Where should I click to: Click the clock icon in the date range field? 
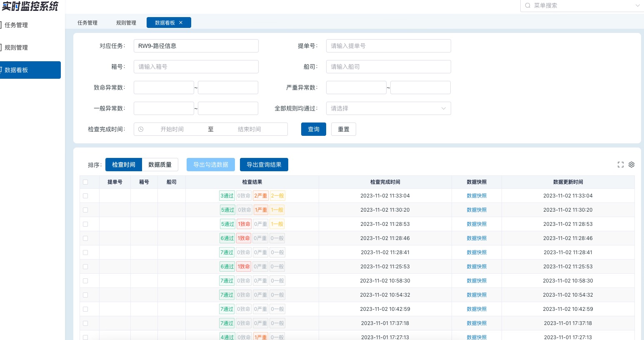point(141,129)
